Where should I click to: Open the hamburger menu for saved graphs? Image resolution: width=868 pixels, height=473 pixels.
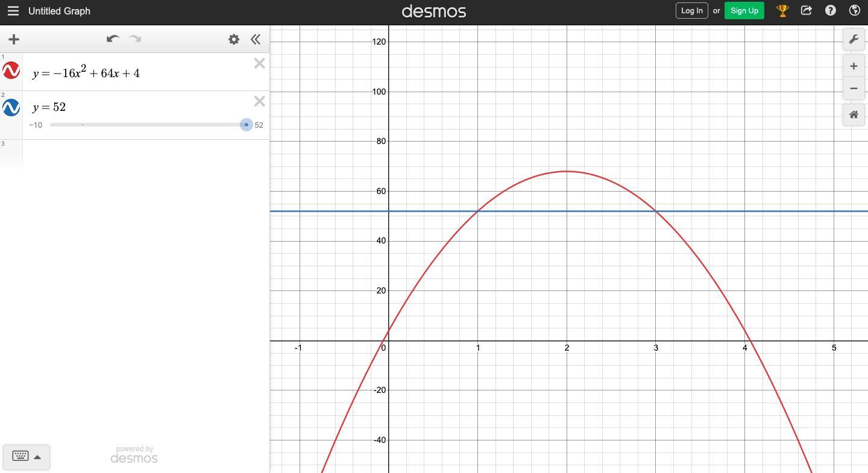13,11
